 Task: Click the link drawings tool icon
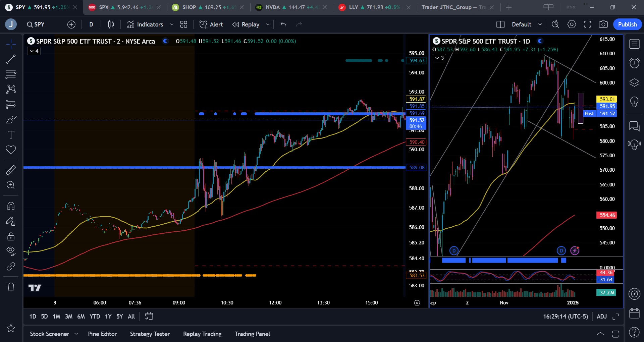11,266
